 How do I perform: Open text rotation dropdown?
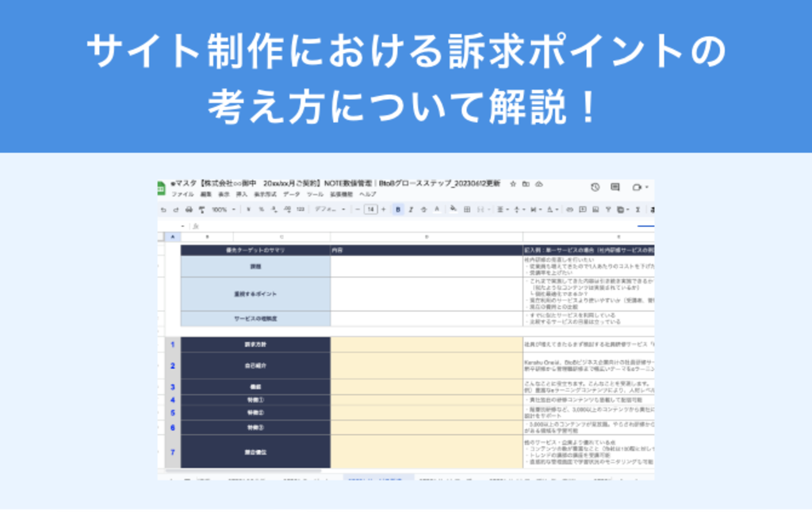point(552,210)
